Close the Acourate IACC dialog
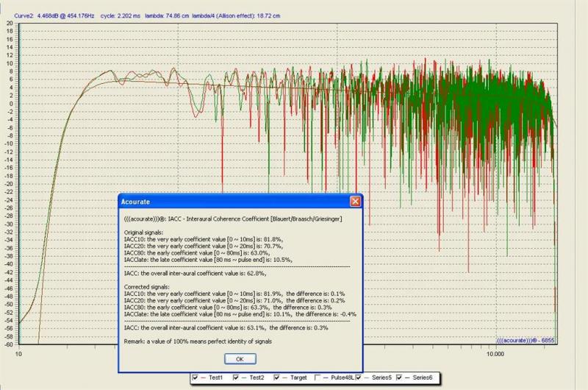Screen dimensions: 588x390 coord(355,201)
